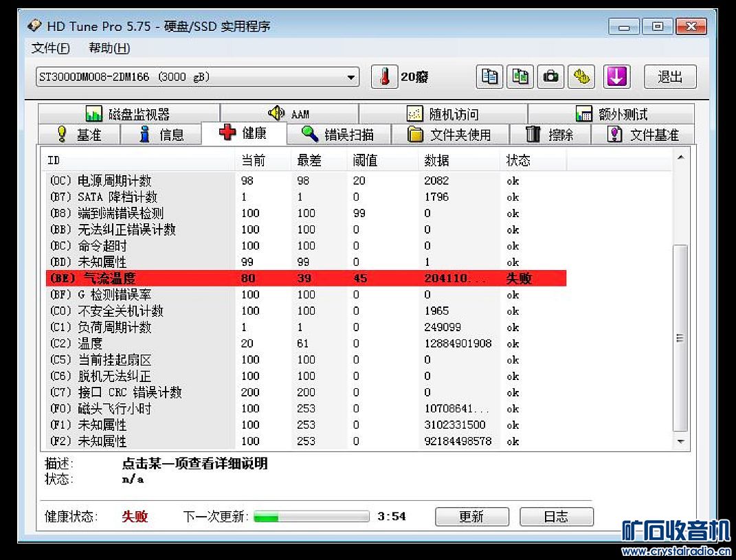Switch to the 随机访问 tab
This screenshot has width=736, height=560.
443,113
